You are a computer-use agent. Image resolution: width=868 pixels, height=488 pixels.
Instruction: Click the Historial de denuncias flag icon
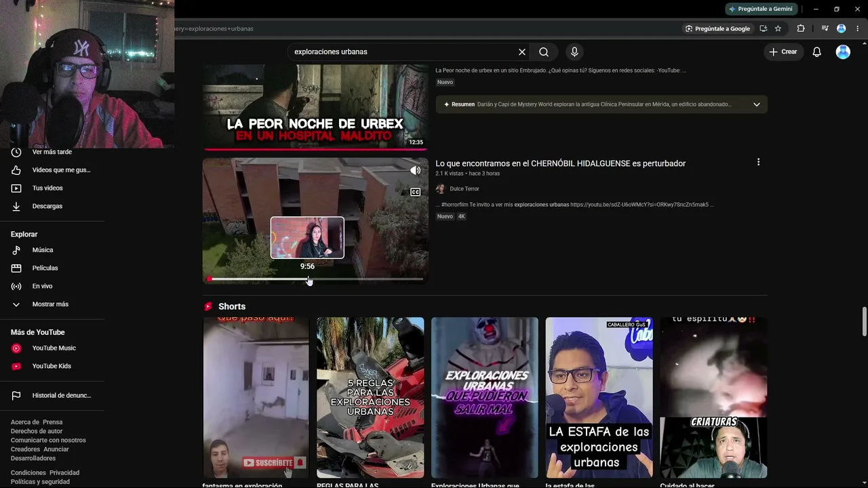click(x=16, y=396)
